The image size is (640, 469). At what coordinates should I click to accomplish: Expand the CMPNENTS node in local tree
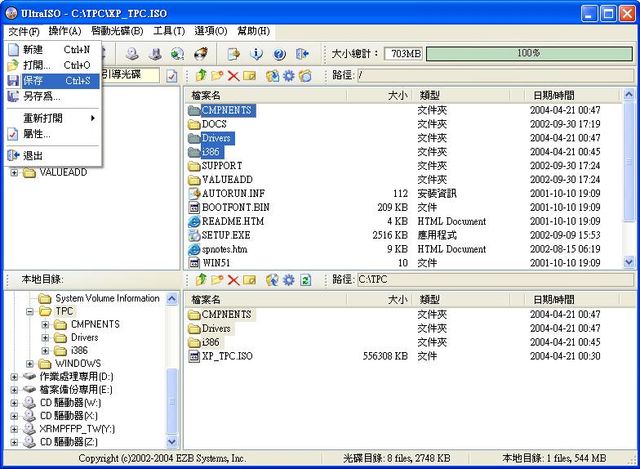(x=45, y=325)
